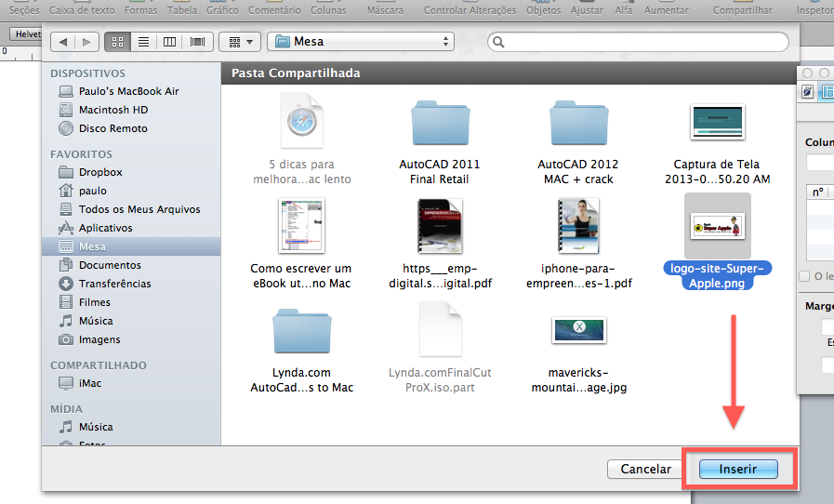Open the Lynda.com AutoCad folder
Viewport: 834px width, 504px height.
click(302, 332)
